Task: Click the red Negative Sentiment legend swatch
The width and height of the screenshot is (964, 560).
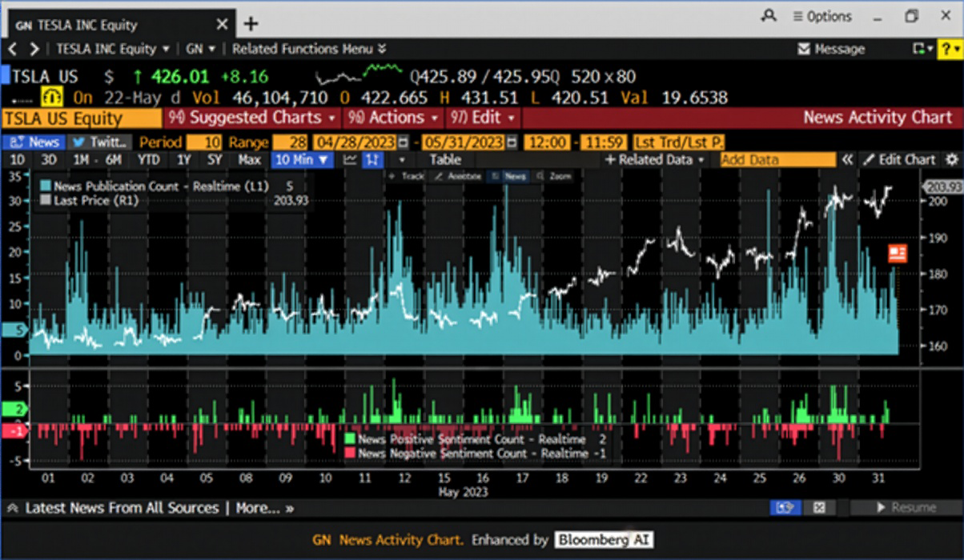Action: (350, 454)
